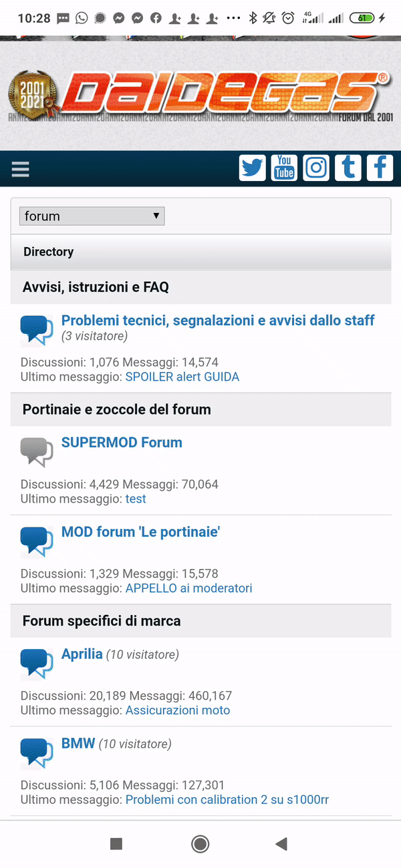
Task: Open the Instagram profile icon
Action: point(316,168)
